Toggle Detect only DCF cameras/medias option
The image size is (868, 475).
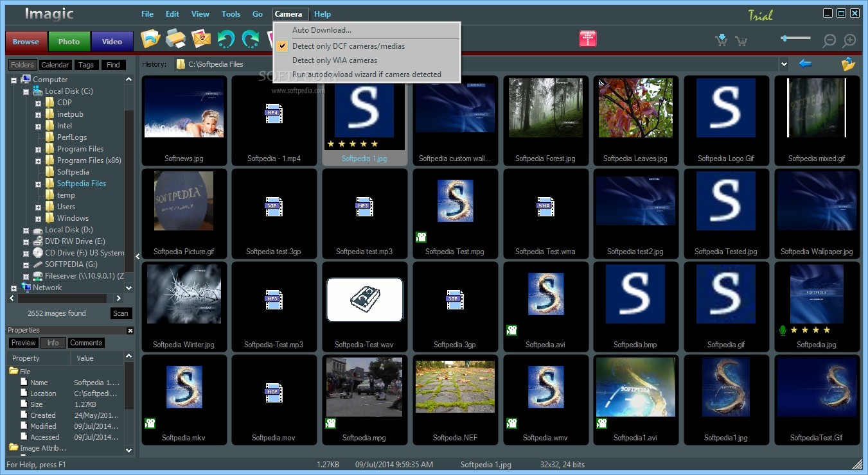click(366, 46)
